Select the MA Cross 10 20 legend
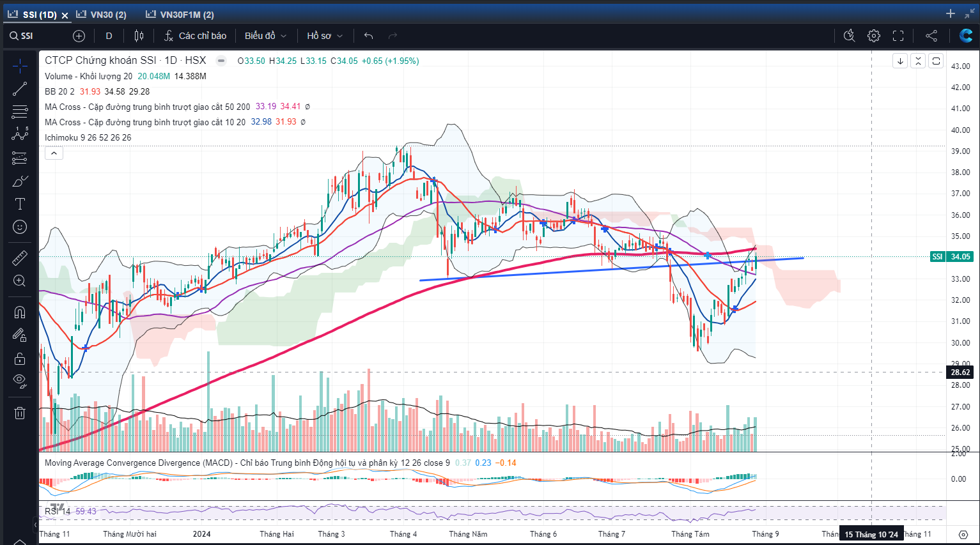 click(145, 122)
